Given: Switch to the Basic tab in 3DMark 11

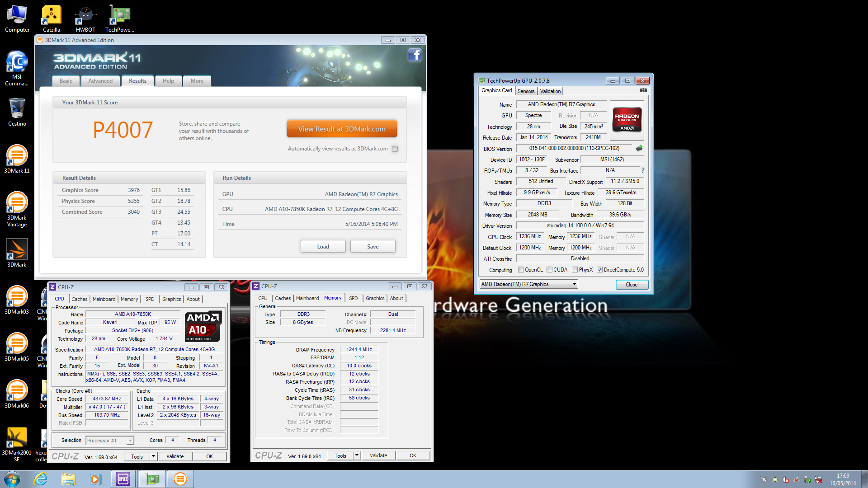Looking at the screenshot, I should pos(66,81).
